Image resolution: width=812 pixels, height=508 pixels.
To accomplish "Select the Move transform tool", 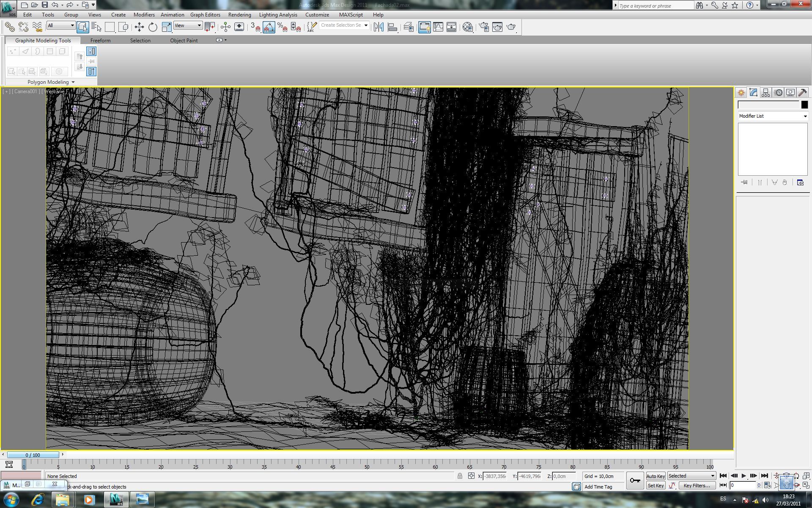I will click(x=139, y=27).
